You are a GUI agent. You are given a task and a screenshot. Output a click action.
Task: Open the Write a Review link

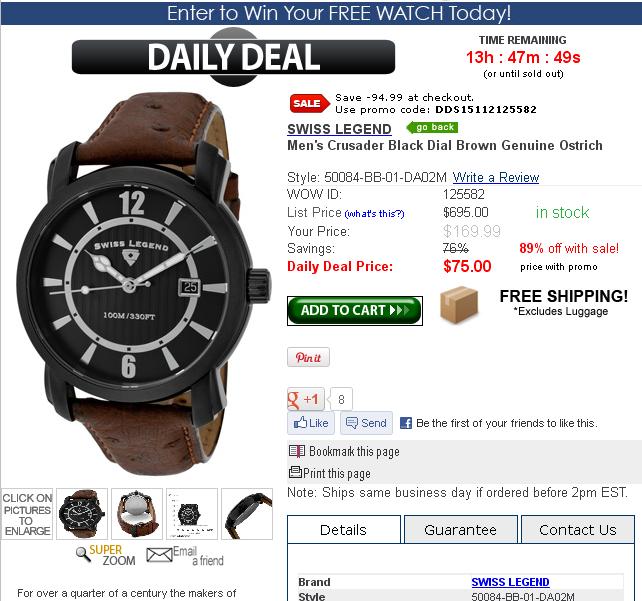coord(496,177)
